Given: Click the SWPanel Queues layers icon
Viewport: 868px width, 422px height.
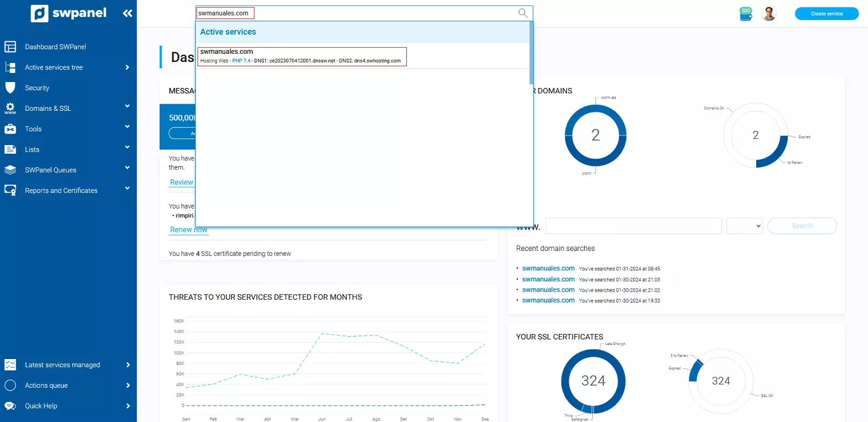Looking at the screenshot, I should point(10,170).
